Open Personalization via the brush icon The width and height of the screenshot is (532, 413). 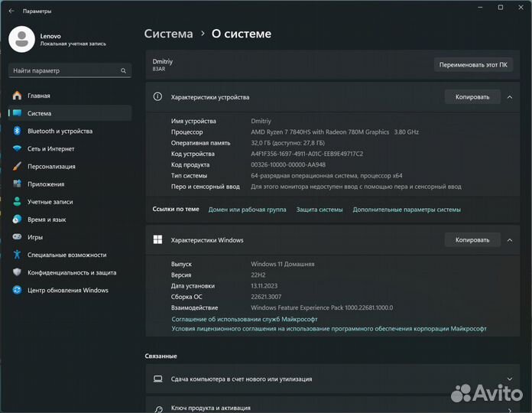pyautogui.click(x=17, y=166)
